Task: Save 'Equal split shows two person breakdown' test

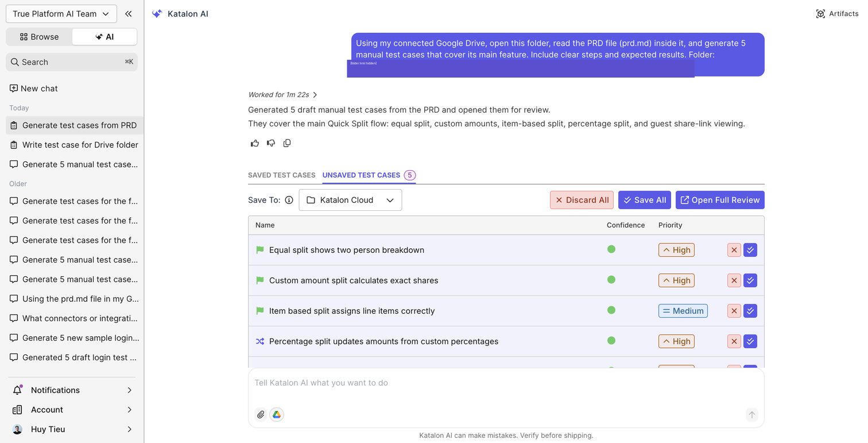Action: (x=750, y=250)
